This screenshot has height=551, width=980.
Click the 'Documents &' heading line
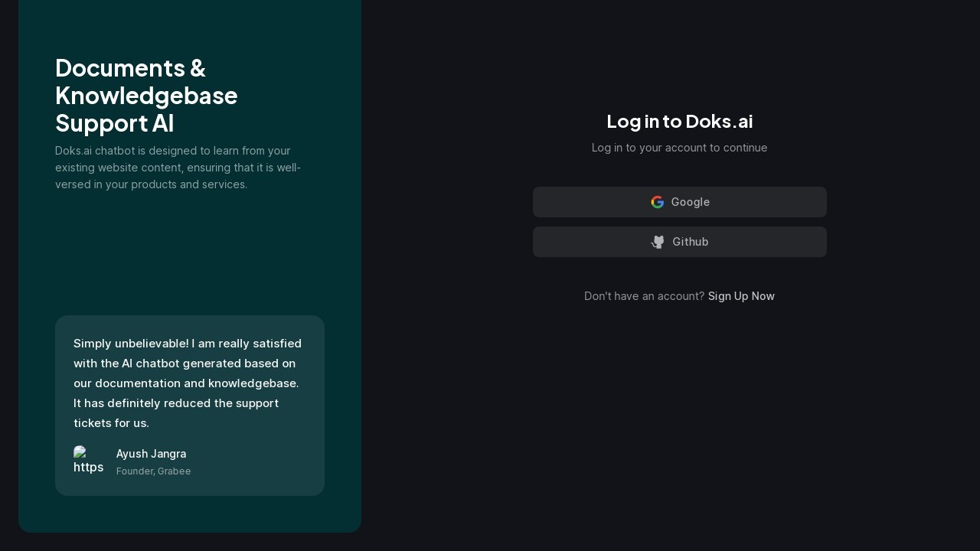[x=130, y=68]
